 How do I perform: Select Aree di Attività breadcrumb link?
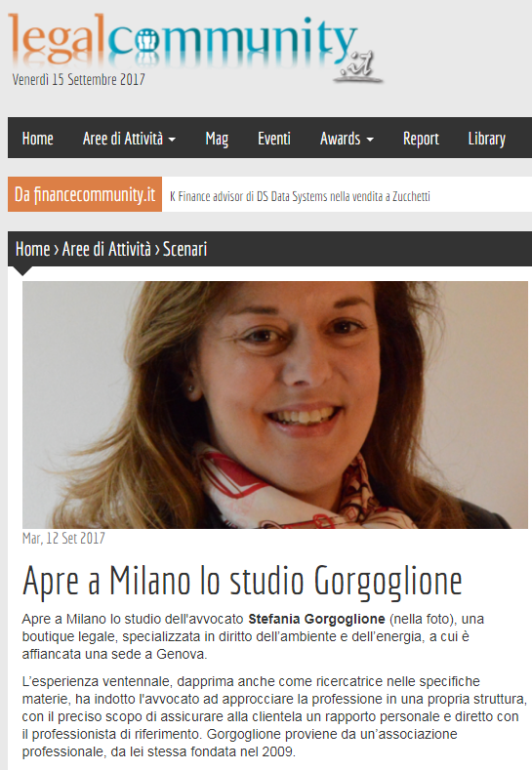tap(106, 249)
